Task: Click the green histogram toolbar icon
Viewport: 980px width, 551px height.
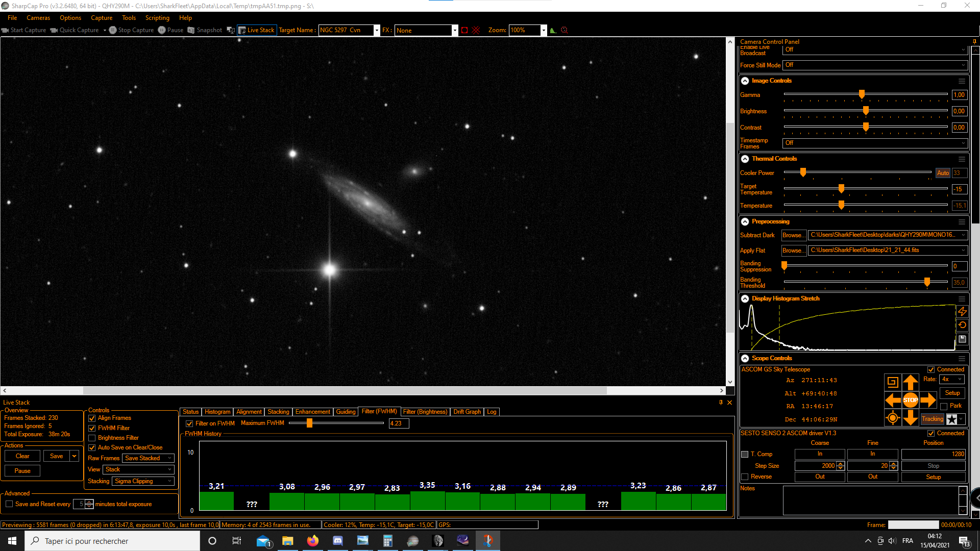Action: click(553, 30)
